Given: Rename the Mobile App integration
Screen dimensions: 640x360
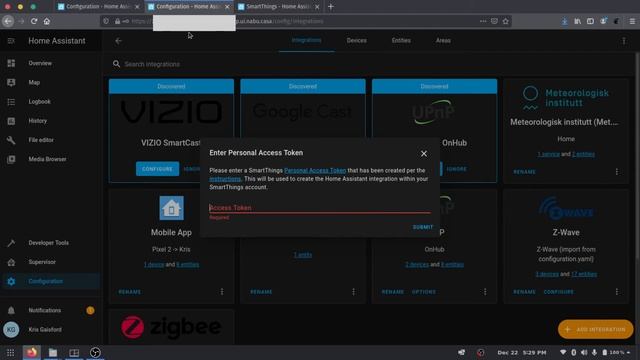Looking at the screenshot, I should (129, 292).
